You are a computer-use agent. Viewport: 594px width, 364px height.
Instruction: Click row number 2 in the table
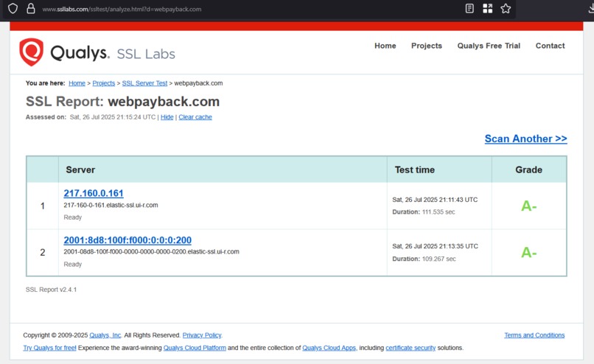tap(43, 252)
